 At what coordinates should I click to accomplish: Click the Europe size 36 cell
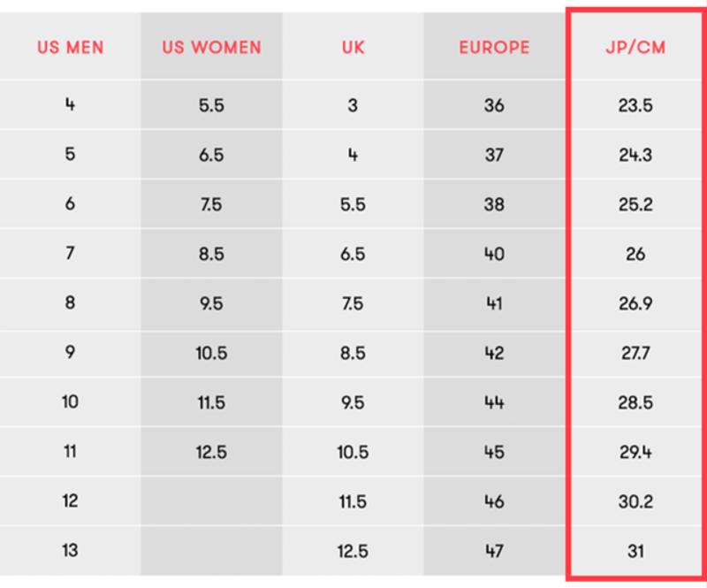point(494,105)
